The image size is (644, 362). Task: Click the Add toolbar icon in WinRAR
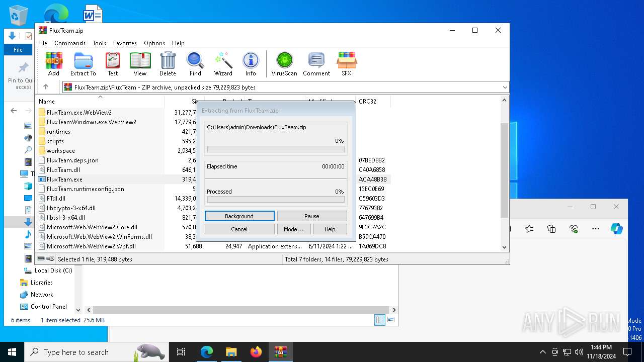54,64
